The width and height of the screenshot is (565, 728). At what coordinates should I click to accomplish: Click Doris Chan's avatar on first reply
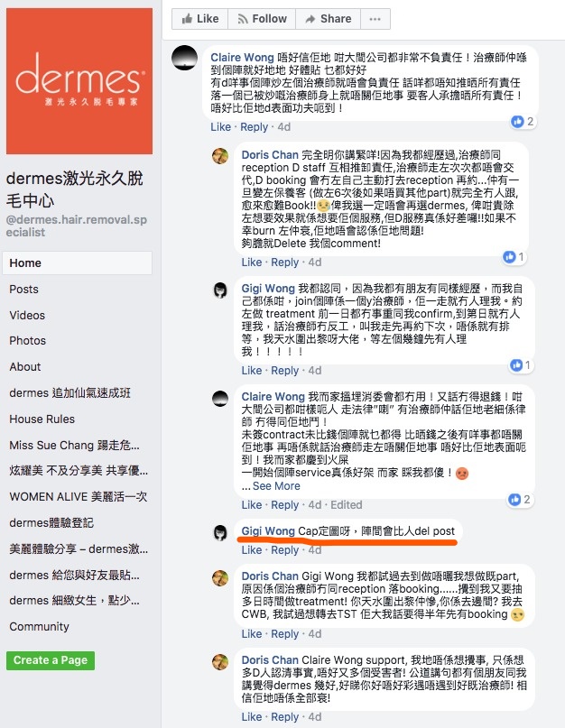(220, 156)
